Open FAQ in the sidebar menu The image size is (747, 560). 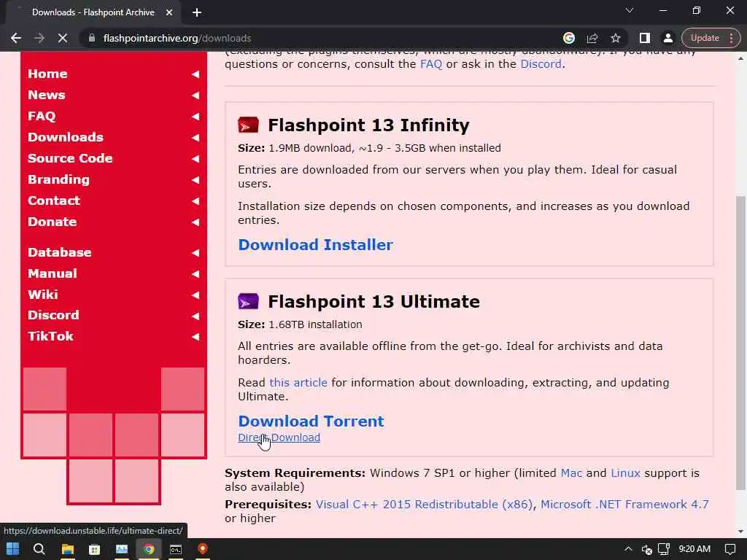tap(42, 116)
